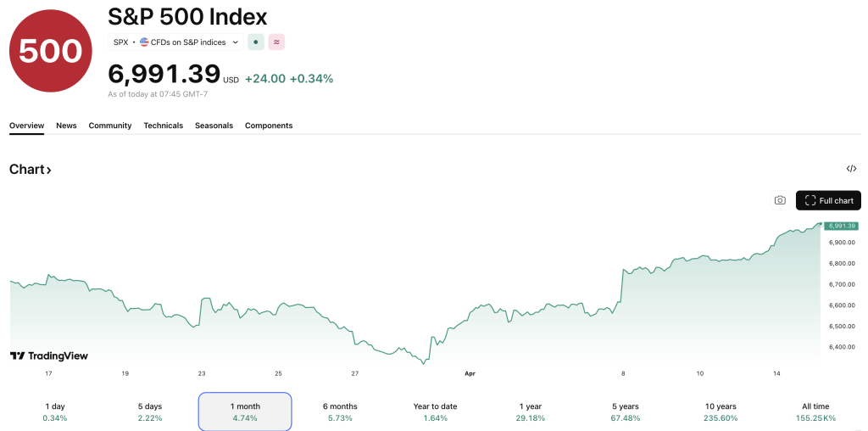Image resolution: width=868 pixels, height=431 pixels.
Task: Go to the Components tab
Action: point(269,126)
